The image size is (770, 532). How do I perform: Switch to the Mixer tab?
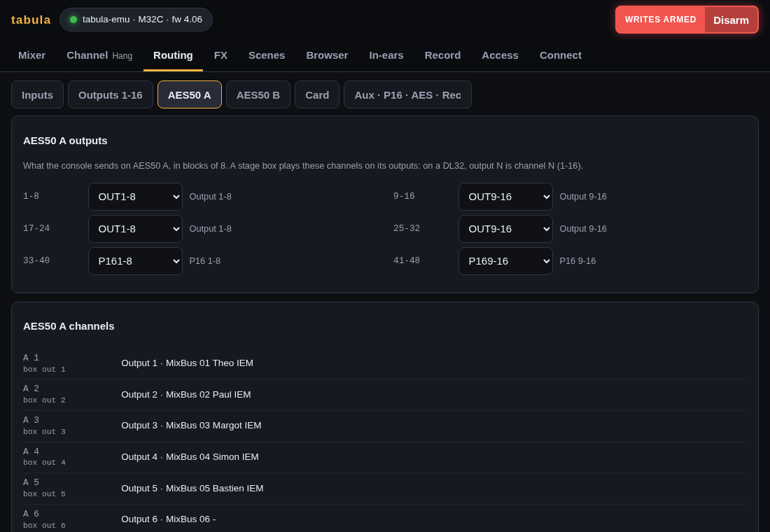pos(32,55)
